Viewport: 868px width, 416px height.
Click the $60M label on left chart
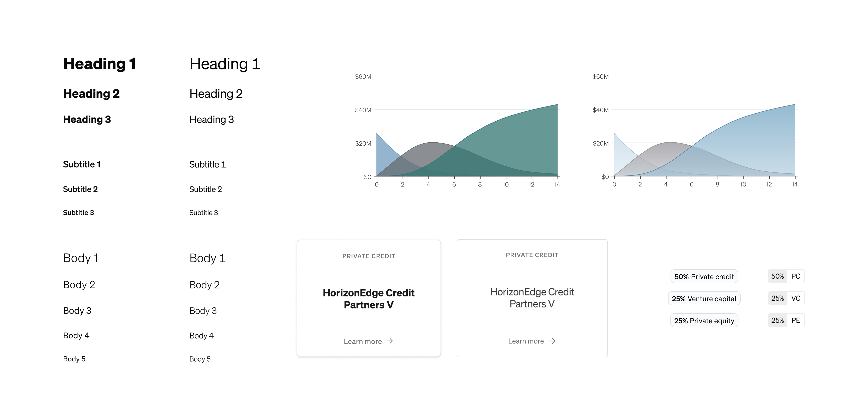coord(363,76)
